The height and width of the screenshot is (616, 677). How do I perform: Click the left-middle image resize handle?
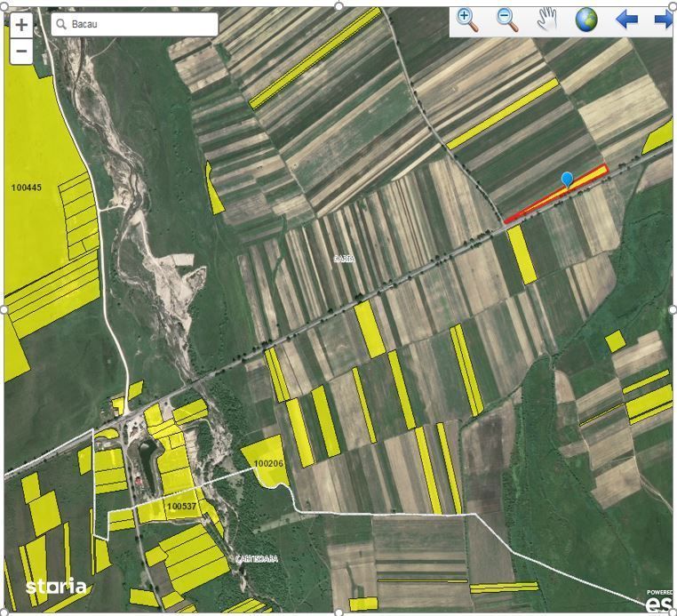click(4, 309)
